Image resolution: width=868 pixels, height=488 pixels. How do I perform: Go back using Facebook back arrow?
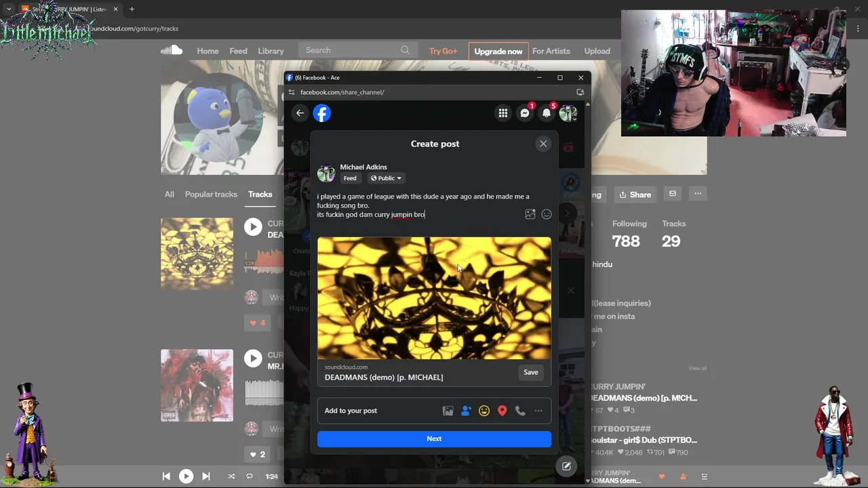click(300, 113)
